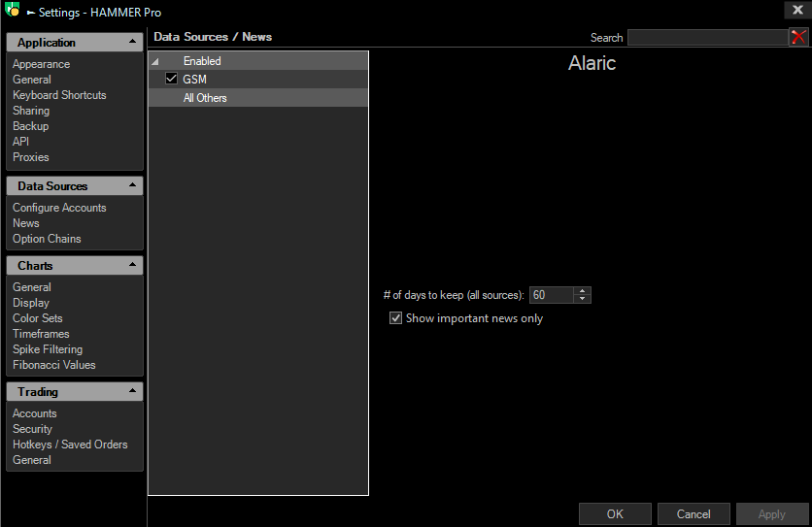The image size is (812, 527).
Task: Collapse the Charts section
Action: (132, 265)
